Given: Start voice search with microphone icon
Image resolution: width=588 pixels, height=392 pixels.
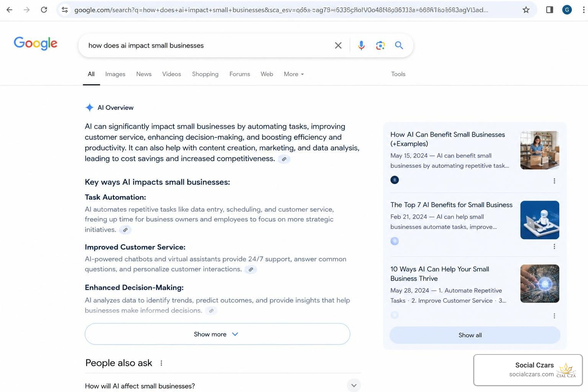Looking at the screenshot, I should coord(361,46).
